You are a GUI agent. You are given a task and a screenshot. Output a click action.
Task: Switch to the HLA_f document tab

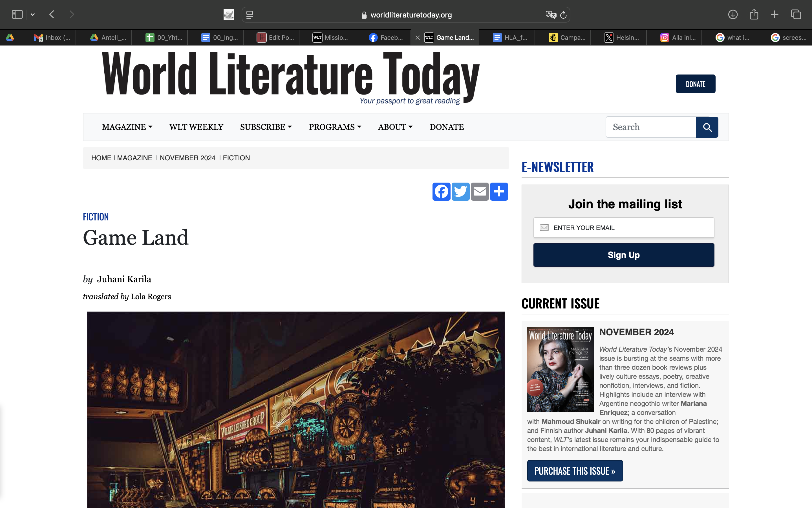pos(507,38)
